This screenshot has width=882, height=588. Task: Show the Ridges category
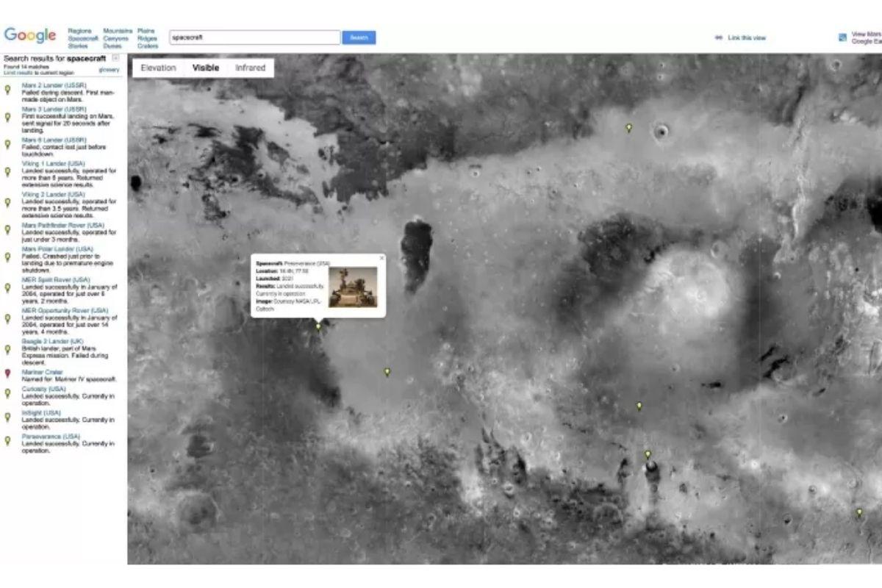[147, 38]
